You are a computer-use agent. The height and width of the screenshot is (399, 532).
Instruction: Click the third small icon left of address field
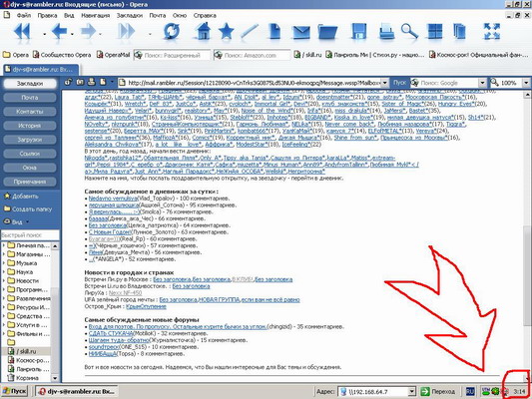(x=91, y=82)
